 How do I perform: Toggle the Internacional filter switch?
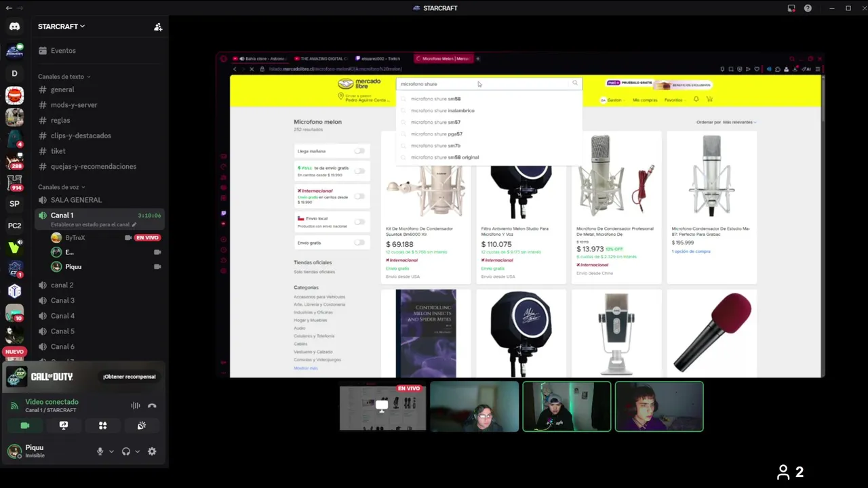tap(359, 196)
